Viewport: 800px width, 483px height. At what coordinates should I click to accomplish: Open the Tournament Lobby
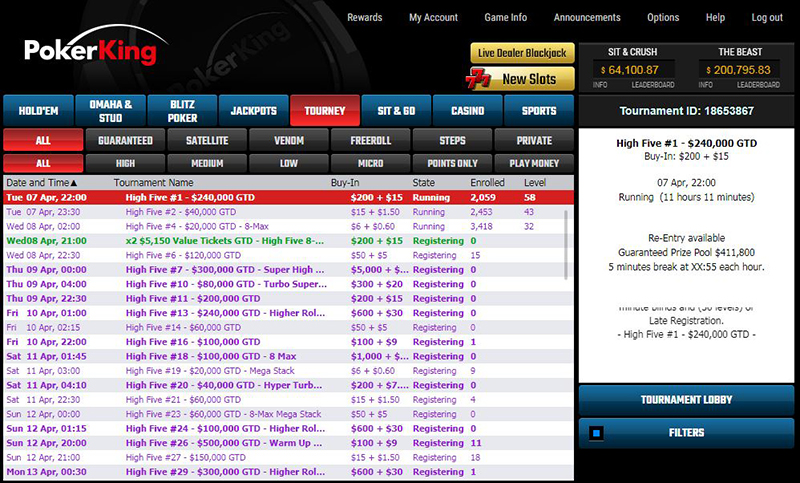pyautogui.click(x=686, y=400)
